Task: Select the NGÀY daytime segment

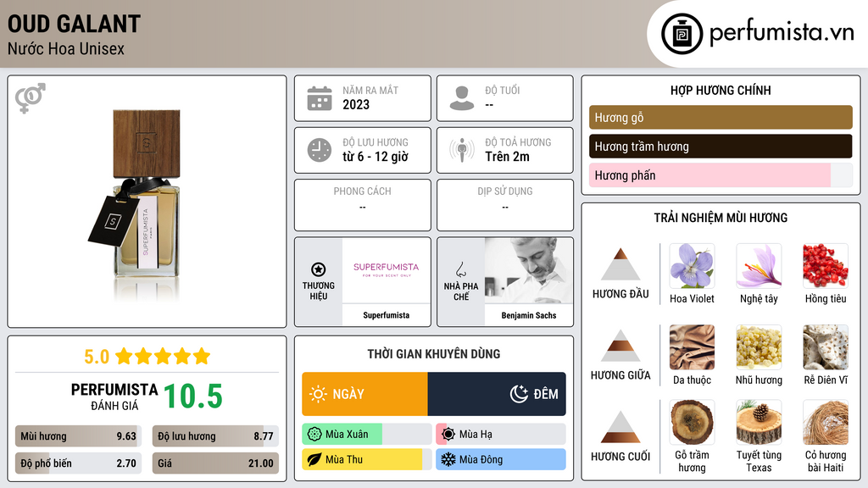Action: click(x=364, y=394)
